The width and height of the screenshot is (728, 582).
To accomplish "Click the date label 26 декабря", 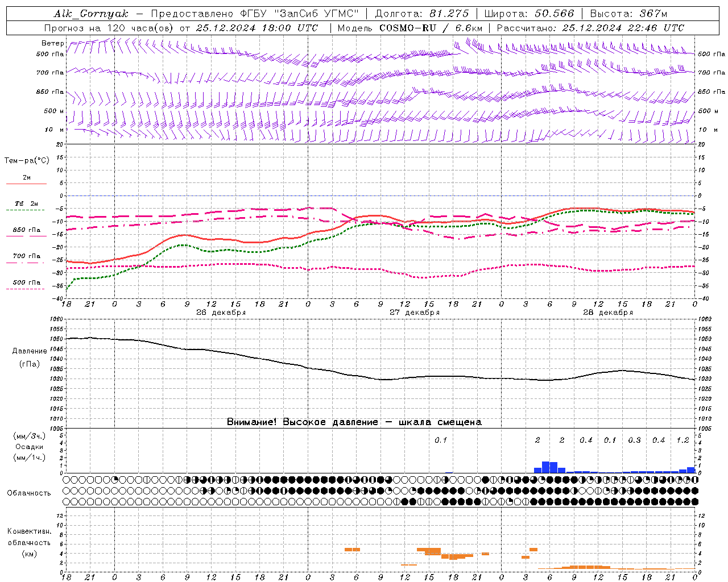I will pyautogui.click(x=221, y=313).
